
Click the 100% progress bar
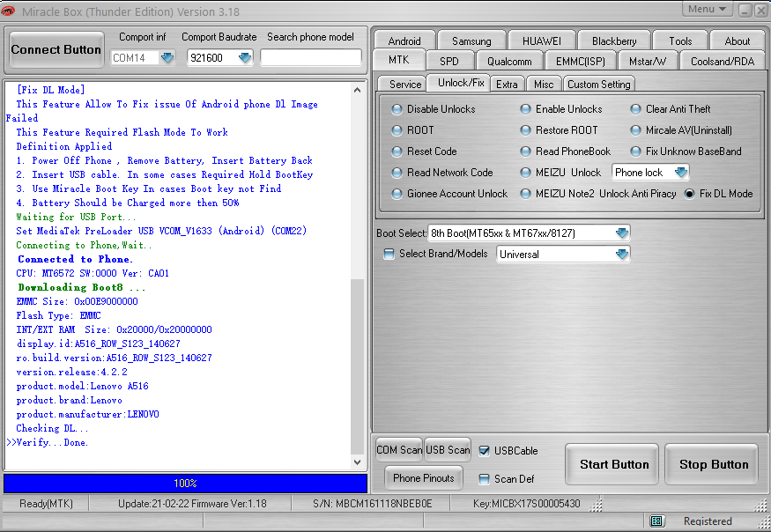coord(185,484)
